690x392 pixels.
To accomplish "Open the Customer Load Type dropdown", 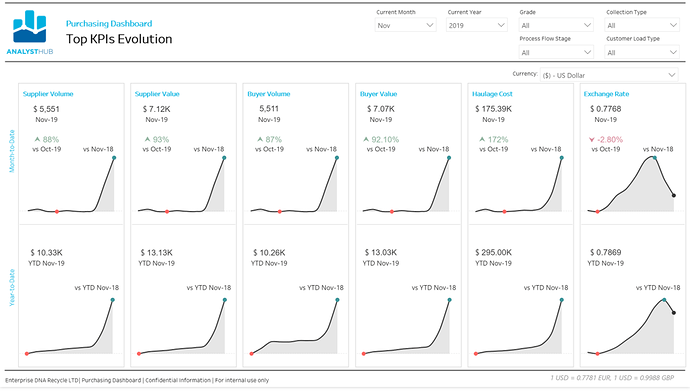I will pyautogui.click(x=642, y=52).
